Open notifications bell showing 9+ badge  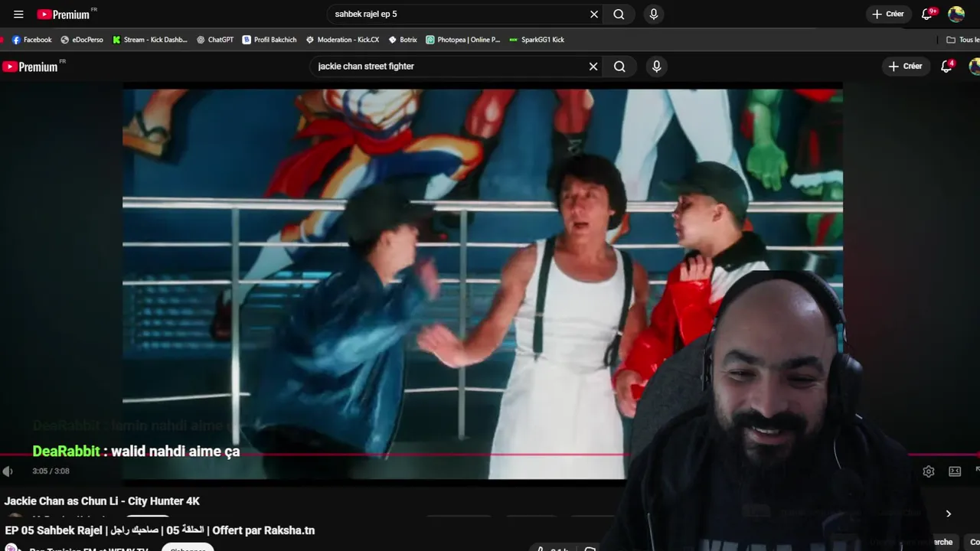(x=927, y=14)
